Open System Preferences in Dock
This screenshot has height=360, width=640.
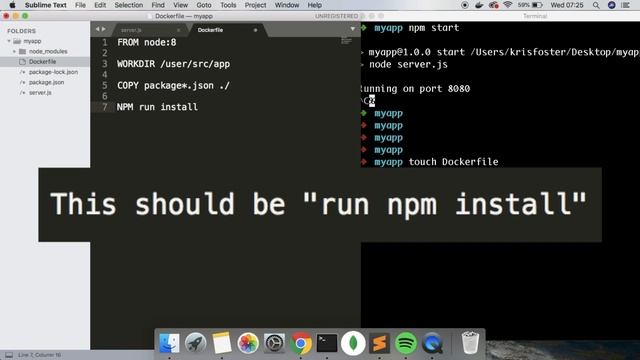274,343
